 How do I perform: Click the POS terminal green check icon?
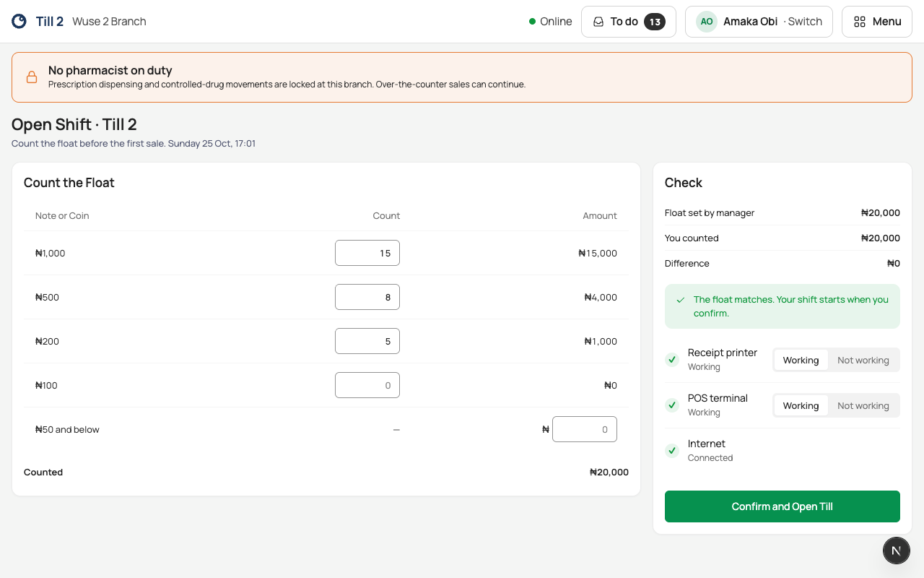click(672, 405)
